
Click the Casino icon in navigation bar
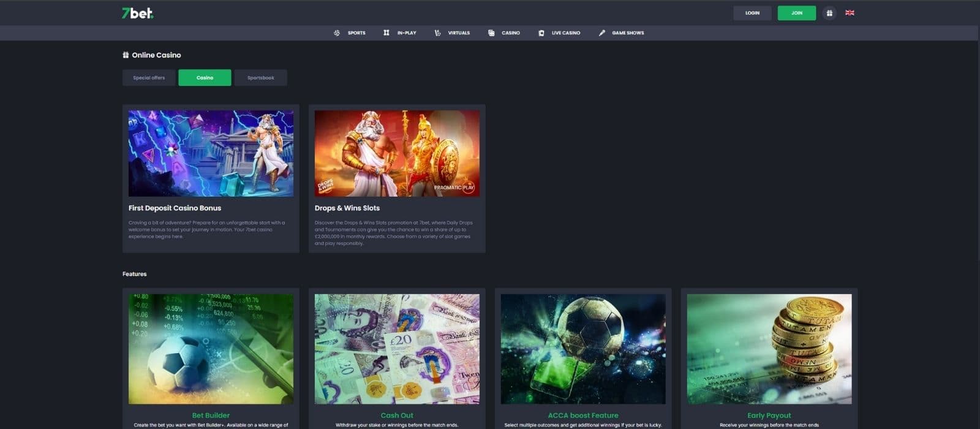tap(491, 33)
